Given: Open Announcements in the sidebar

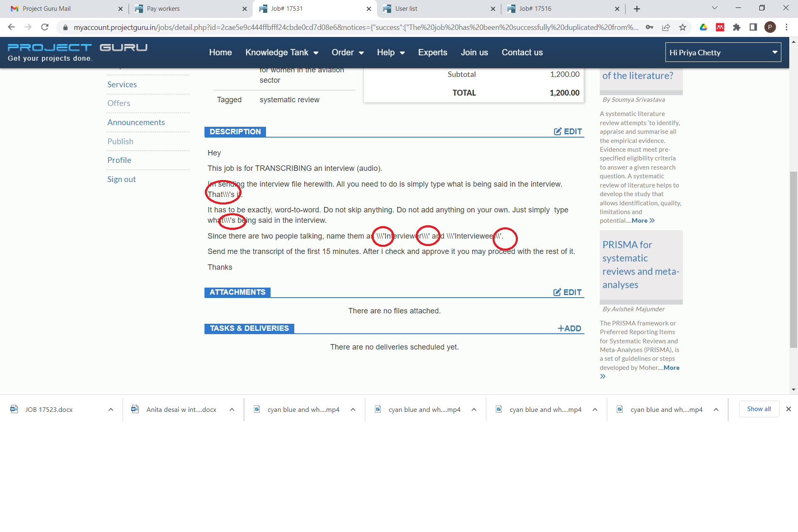Looking at the screenshot, I should (x=136, y=122).
